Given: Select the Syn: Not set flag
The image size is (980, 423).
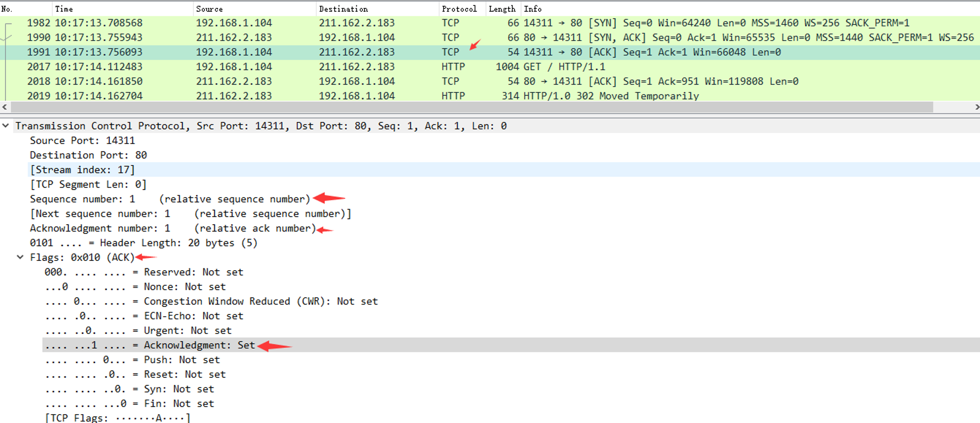Looking at the screenshot, I should click(x=129, y=389).
